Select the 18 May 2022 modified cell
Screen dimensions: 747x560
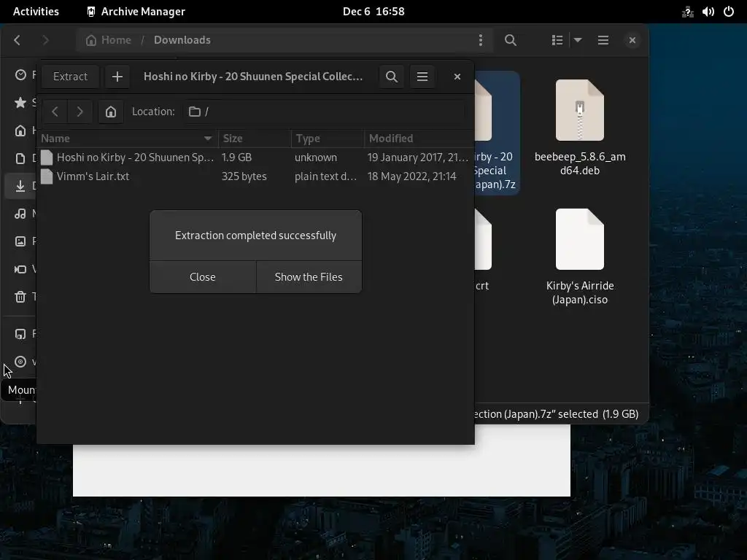tap(411, 176)
